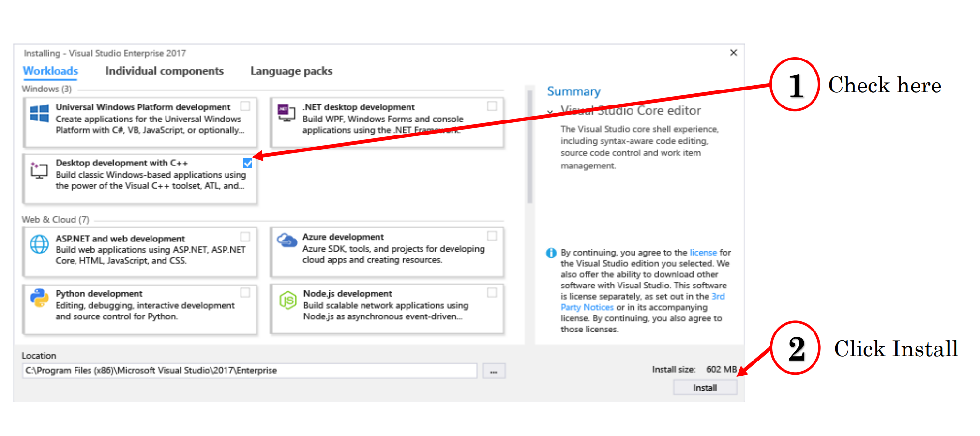Click the Install button
The width and height of the screenshot is (980, 436).
(705, 387)
